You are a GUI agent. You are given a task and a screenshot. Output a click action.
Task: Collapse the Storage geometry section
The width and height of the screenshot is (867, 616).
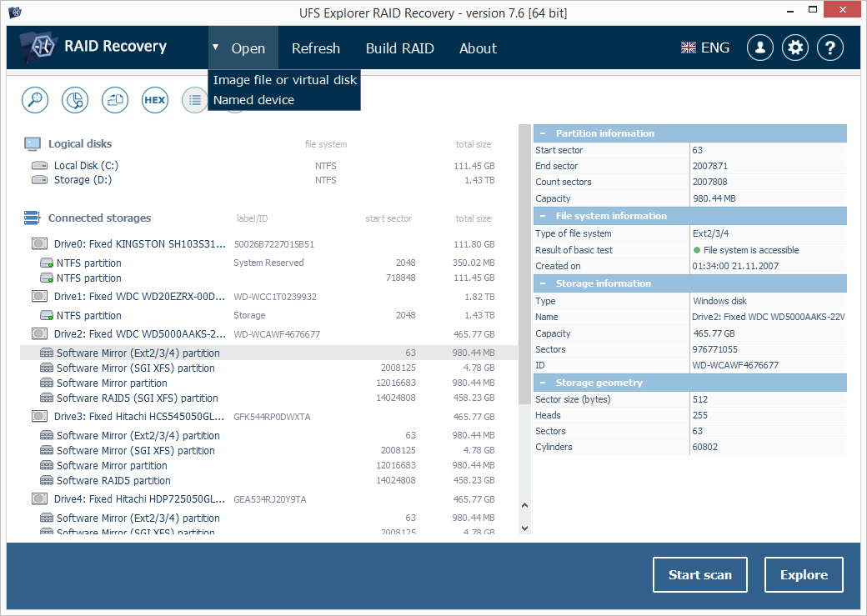point(543,383)
